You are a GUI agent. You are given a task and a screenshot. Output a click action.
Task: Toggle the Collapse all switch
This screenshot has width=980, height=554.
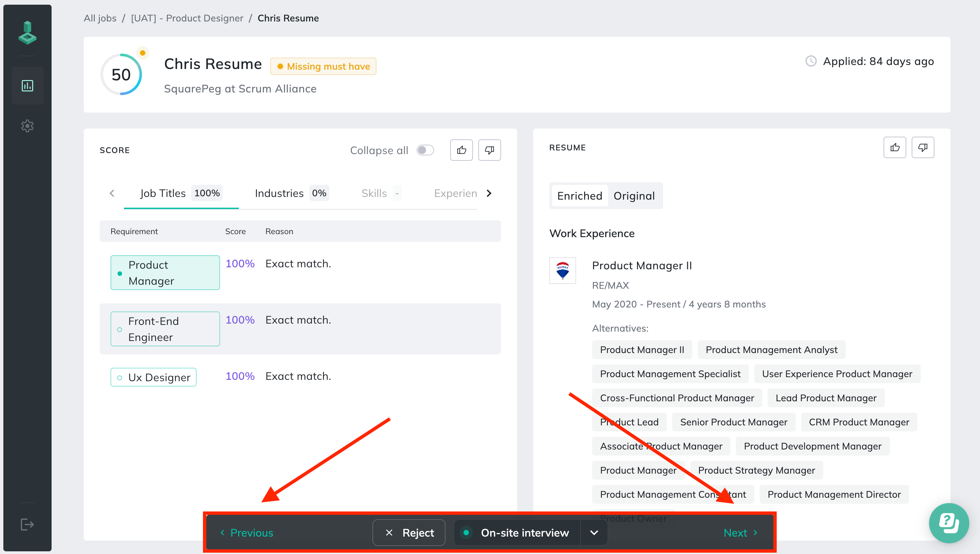[x=425, y=150]
